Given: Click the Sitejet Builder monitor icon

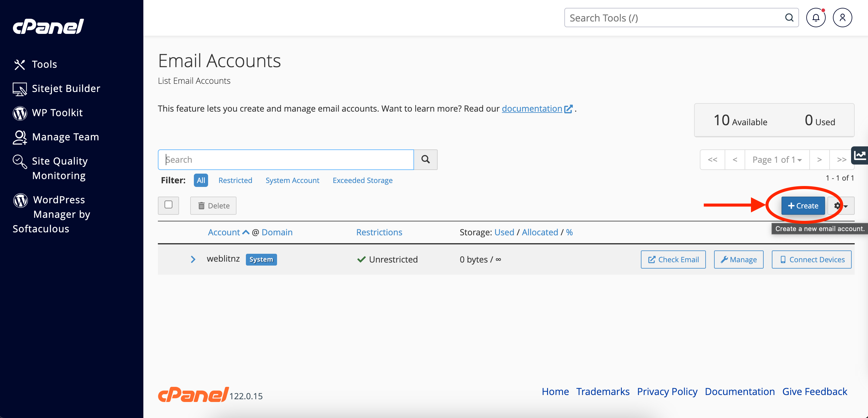Looking at the screenshot, I should pyautogui.click(x=20, y=89).
